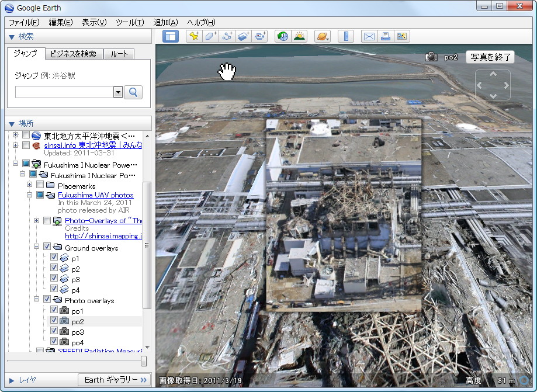Collapse the Ground overlays folder
Screen dimensions: 537x392
37,248
